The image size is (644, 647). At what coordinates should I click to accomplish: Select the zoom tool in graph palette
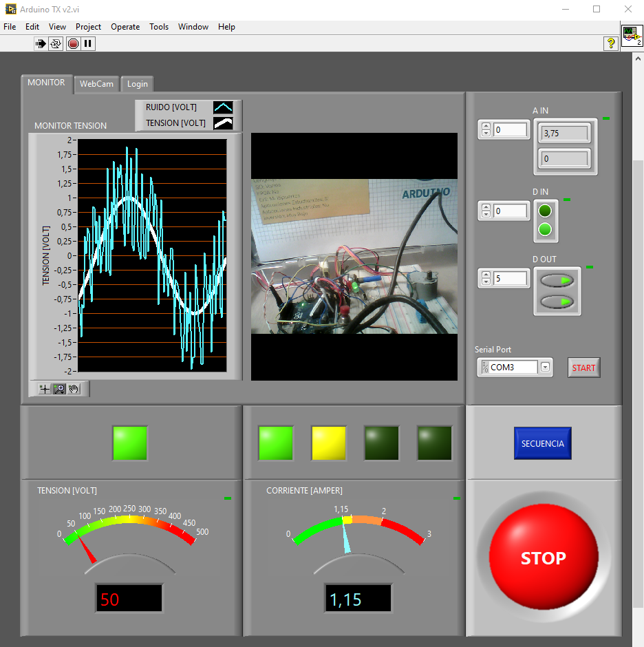59,389
